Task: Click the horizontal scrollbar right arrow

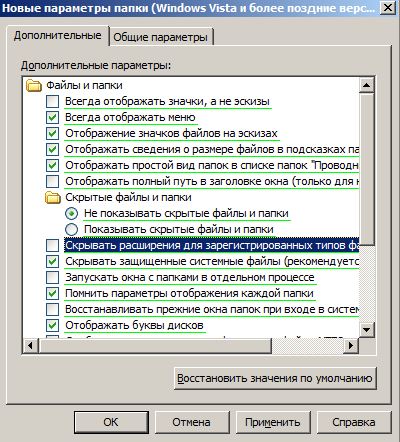Action: click(351, 345)
